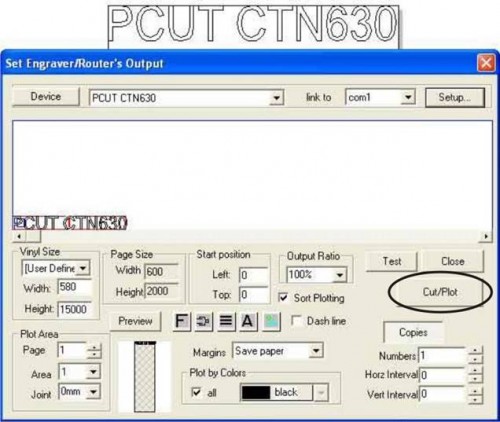The width and height of the screenshot is (500, 422).
Task: Click the Test button
Action: point(392,261)
